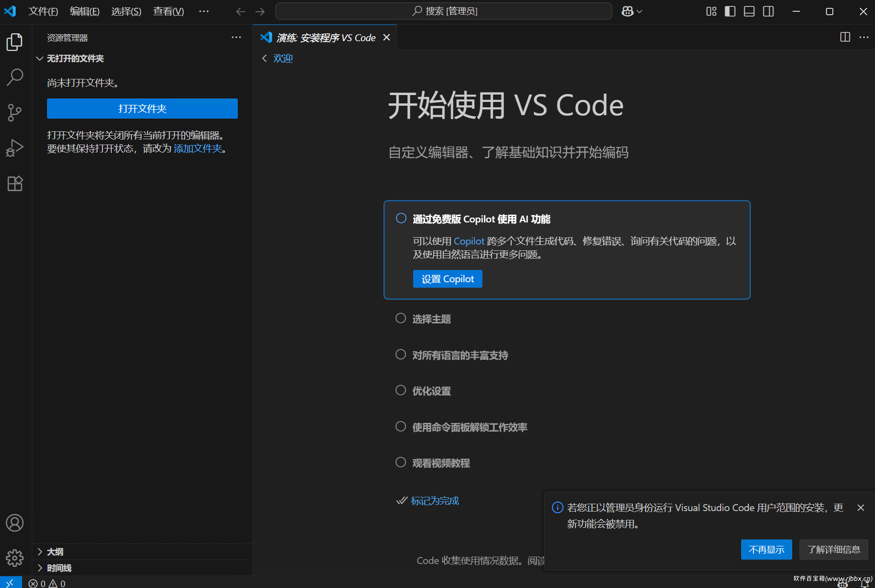The width and height of the screenshot is (875, 588).
Task: Open the Accounts icon in activity bar
Action: (15, 523)
